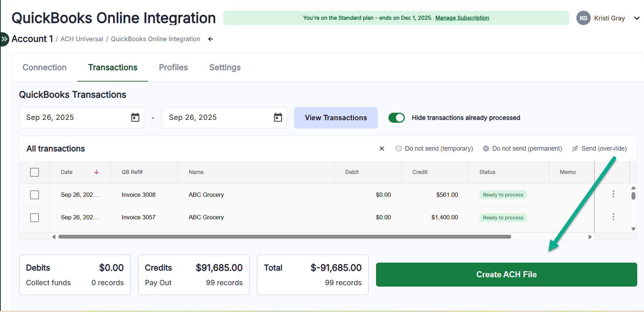Screen dimensions: 644x312
Task: Click the horizontal scroll left arrow
Action: pyautogui.click(x=54, y=237)
